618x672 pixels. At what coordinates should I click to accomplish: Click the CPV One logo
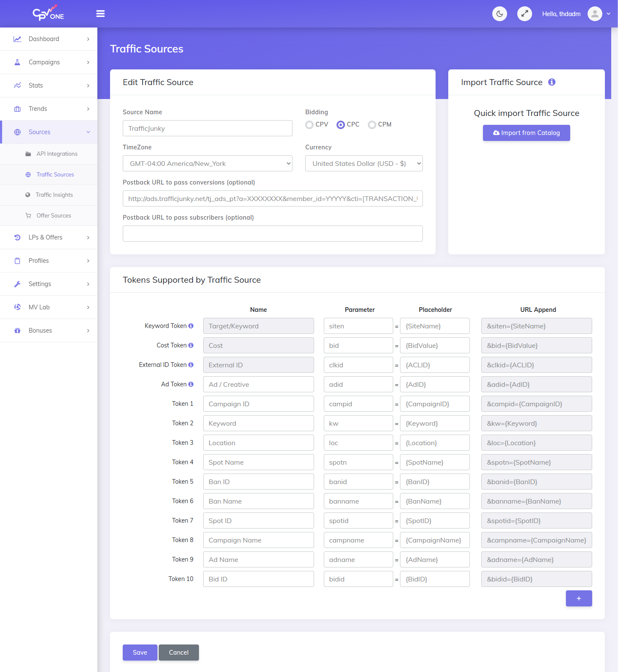click(x=48, y=13)
